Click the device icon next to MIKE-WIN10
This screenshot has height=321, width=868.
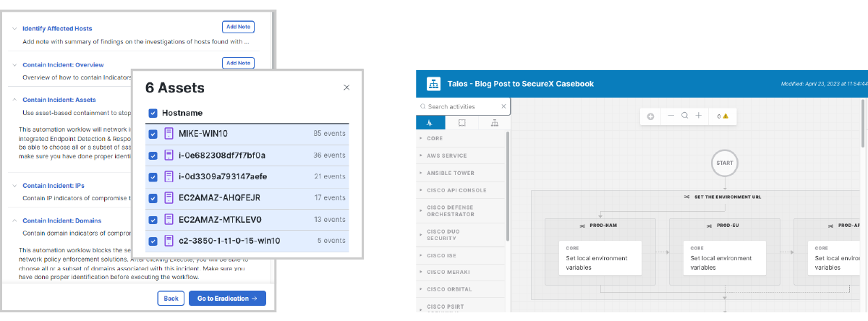tap(169, 133)
